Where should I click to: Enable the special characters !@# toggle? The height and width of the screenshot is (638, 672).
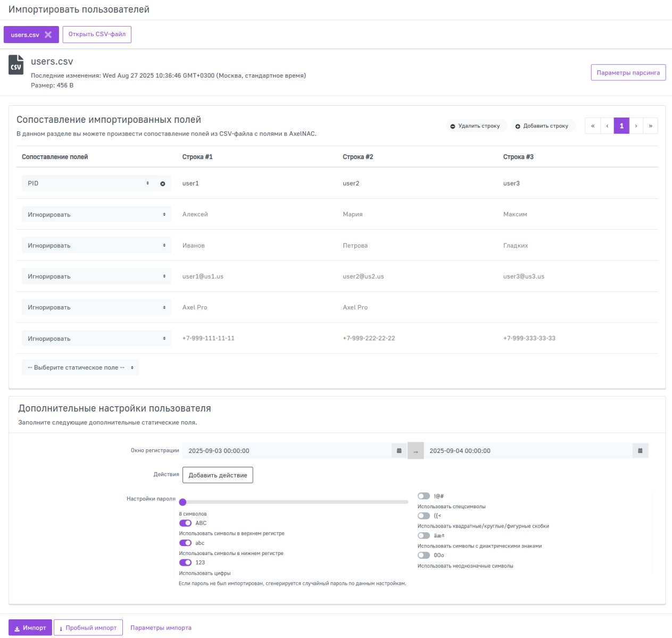(x=424, y=496)
